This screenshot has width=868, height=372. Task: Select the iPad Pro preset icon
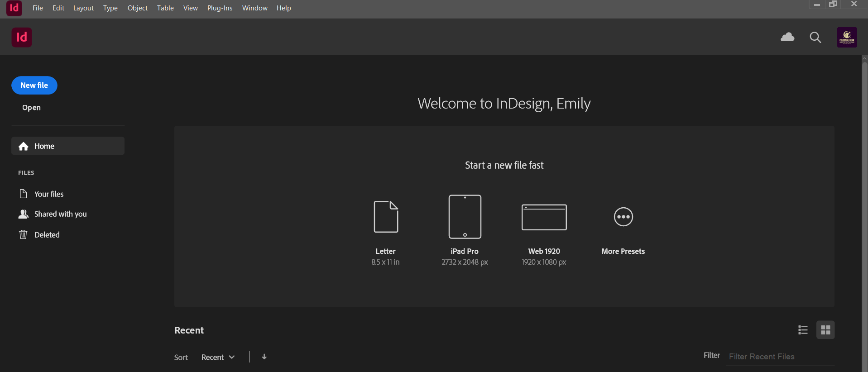tap(465, 217)
